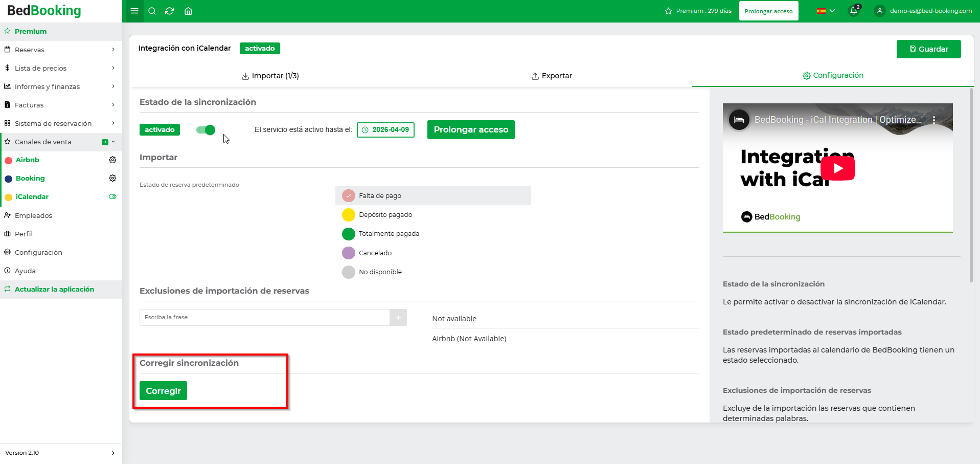This screenshot has height=464, width=980.
Task: Open the iCalendar channel in sidebar
Action: (x=32, y=196)
